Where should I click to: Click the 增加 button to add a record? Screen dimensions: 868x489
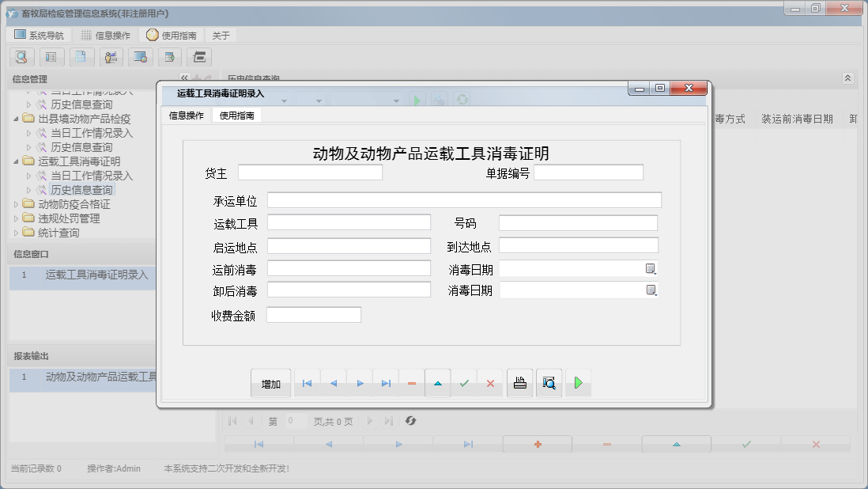(x=271, y=382)
